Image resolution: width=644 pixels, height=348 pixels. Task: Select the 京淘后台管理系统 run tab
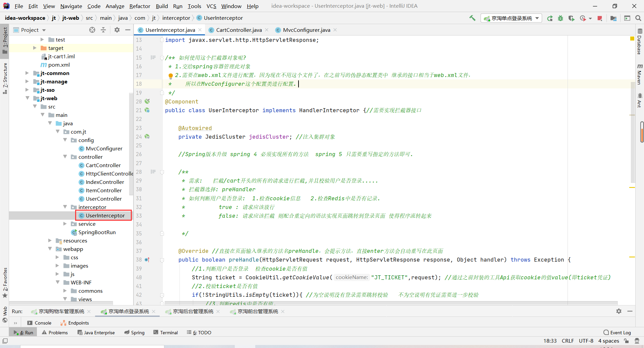tap(193, 311)
